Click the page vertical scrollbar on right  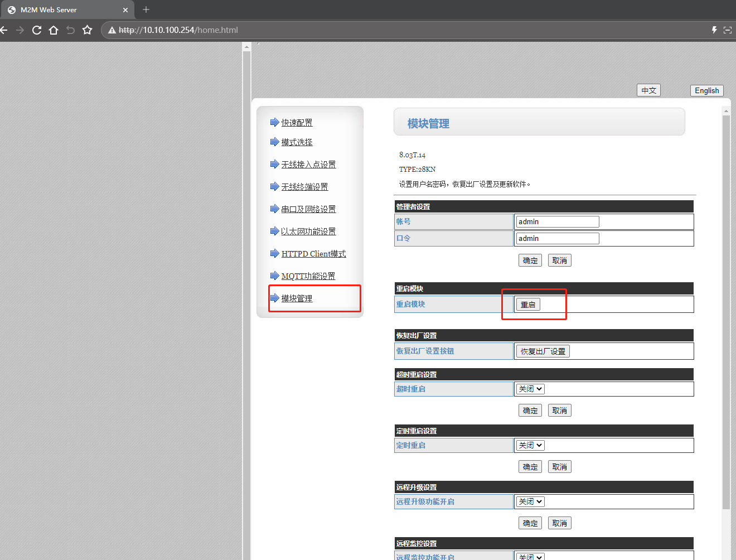[x=726, y=307]
